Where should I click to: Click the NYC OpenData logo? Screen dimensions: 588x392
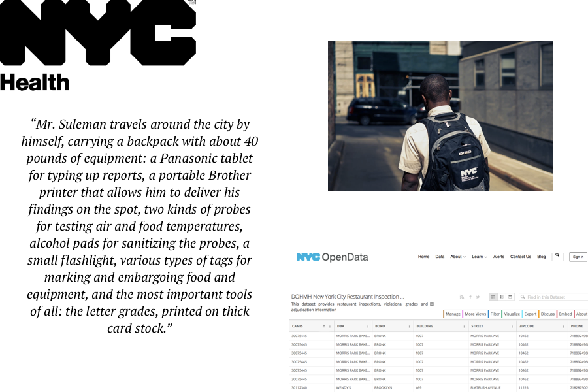click(x=332, y=257)
